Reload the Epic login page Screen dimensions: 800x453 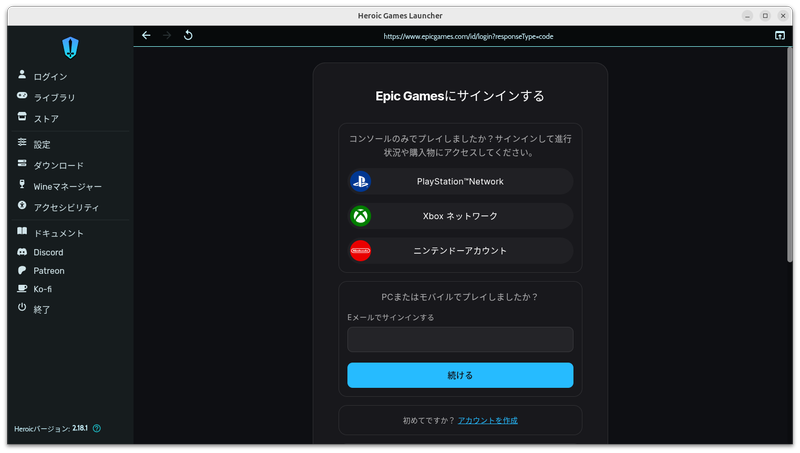point(188,35)
